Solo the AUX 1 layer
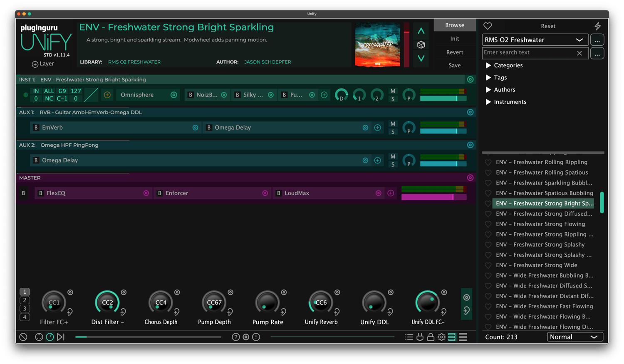The height and width of the screenshot is (364, 624). click(393, 132)
